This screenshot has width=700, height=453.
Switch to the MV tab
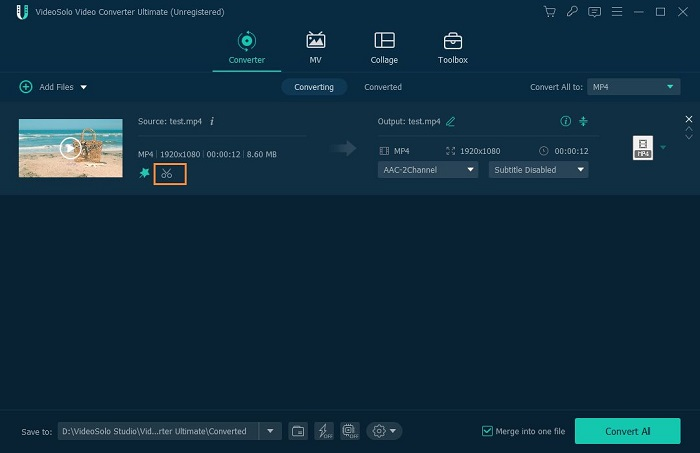coord(316,48)
